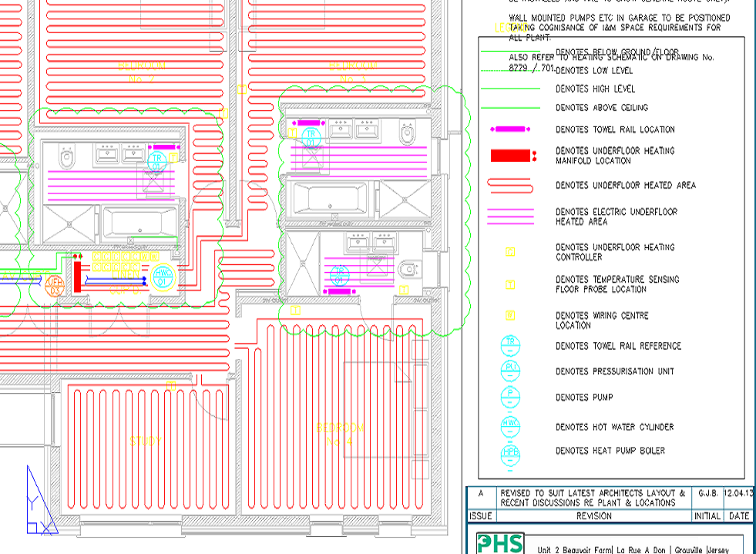756x554 pixels.
Task: Click the red underfloor heated area legend symbol
Action: 509,186
